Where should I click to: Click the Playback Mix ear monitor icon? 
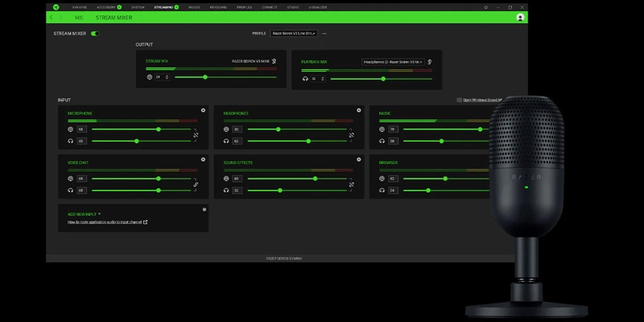[430, 60]
